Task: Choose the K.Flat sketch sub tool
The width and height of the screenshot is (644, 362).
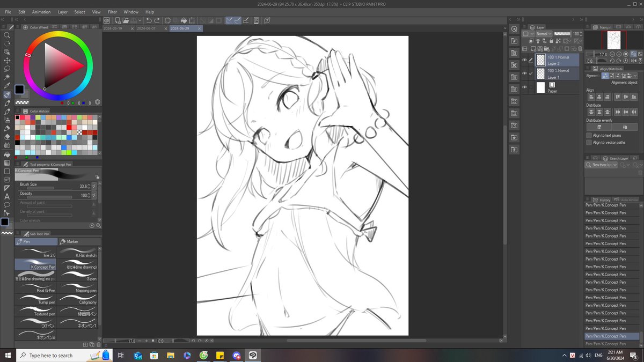Action: click(x=79, y=252)
